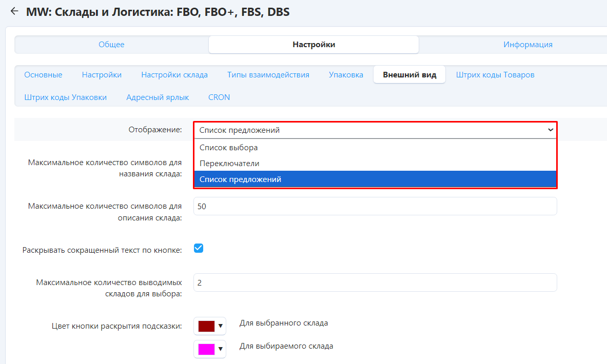Go to Типы взаимодействия sub-tab

coord(268,75)
